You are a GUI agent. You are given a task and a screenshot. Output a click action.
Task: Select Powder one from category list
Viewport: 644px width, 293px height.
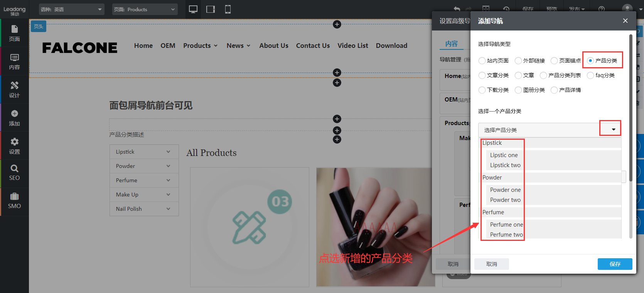[x=505, y=190]
